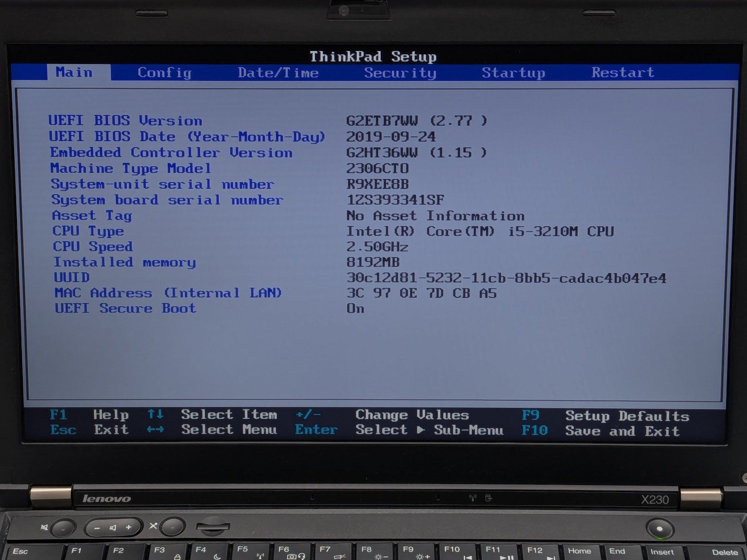Select the Restart tab

click(623, 72)
